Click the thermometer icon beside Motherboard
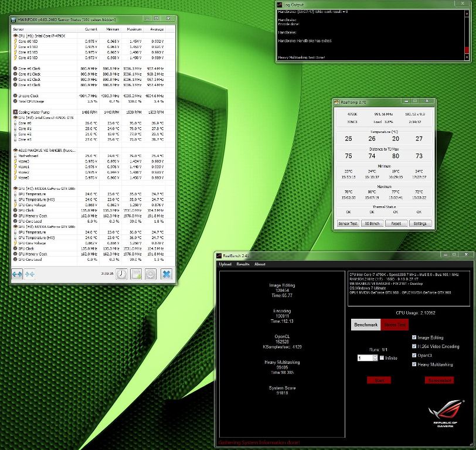The width and height of the screenshot is (476, 450). pos(15,156)
